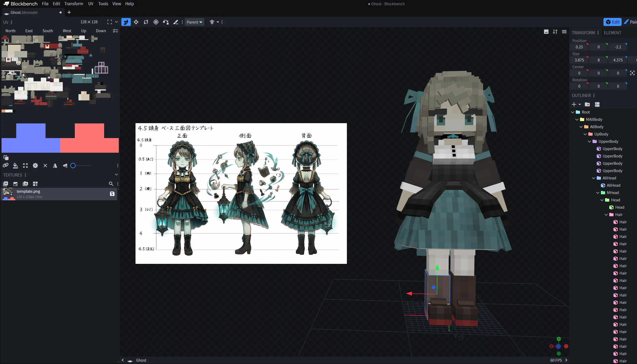The height and width of the screenshot is (364, 637).
Task: Click the textures search magnifier icon
Action: coord(111,184)
